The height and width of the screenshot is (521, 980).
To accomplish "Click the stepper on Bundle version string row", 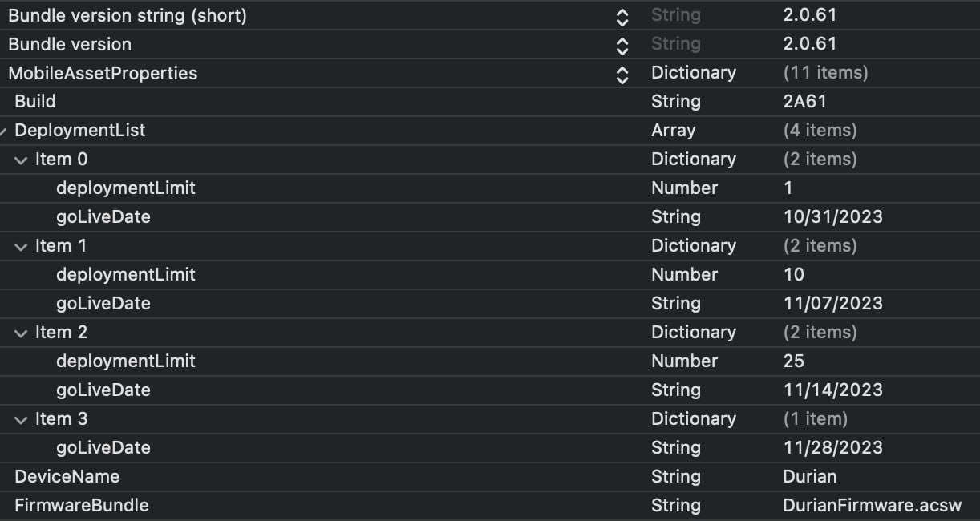I will pos(622,16).
